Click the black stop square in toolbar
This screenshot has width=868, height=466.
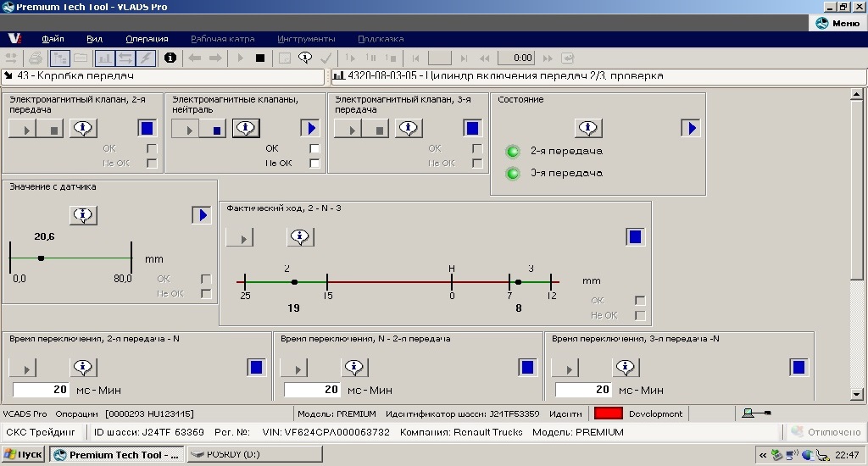(x=260, y=58)
